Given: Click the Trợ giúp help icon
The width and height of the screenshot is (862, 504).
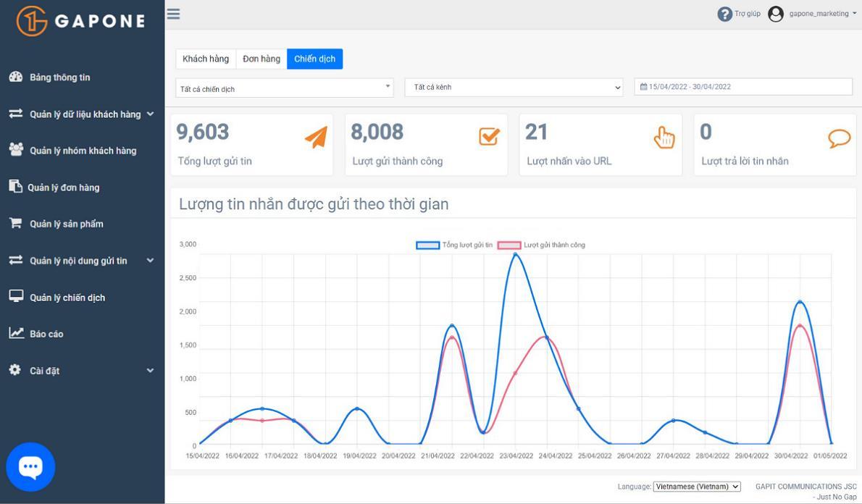Looking at the screenshot, I should pyautogui.click(x=724, y=14).
